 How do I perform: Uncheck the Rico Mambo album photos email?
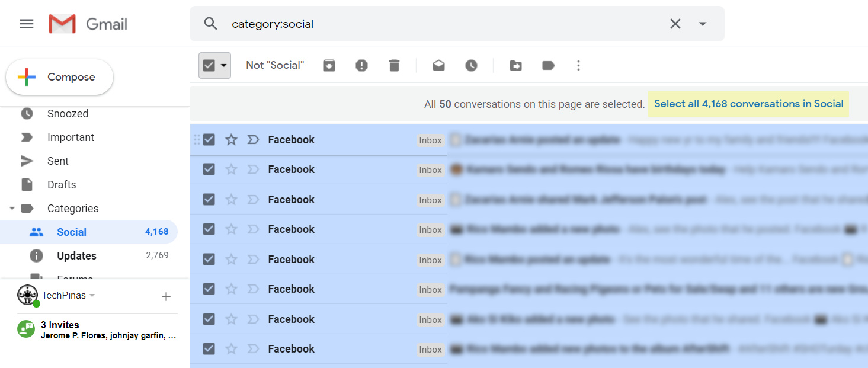click(x=209, y=348)
